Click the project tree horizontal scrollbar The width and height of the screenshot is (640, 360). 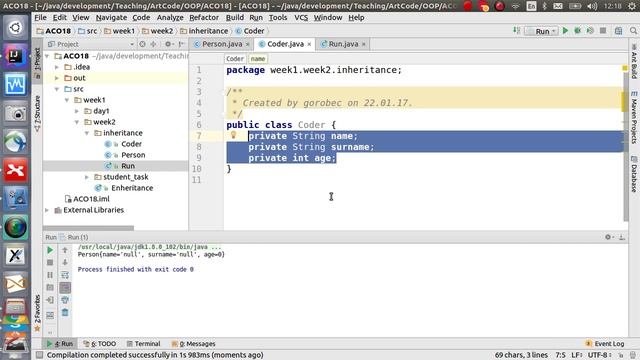(x=89, y=228)
